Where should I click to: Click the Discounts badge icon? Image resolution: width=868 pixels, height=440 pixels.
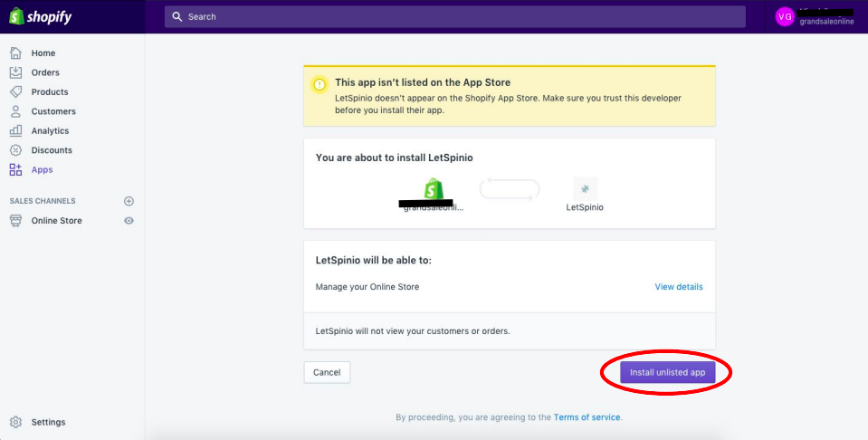15,150
